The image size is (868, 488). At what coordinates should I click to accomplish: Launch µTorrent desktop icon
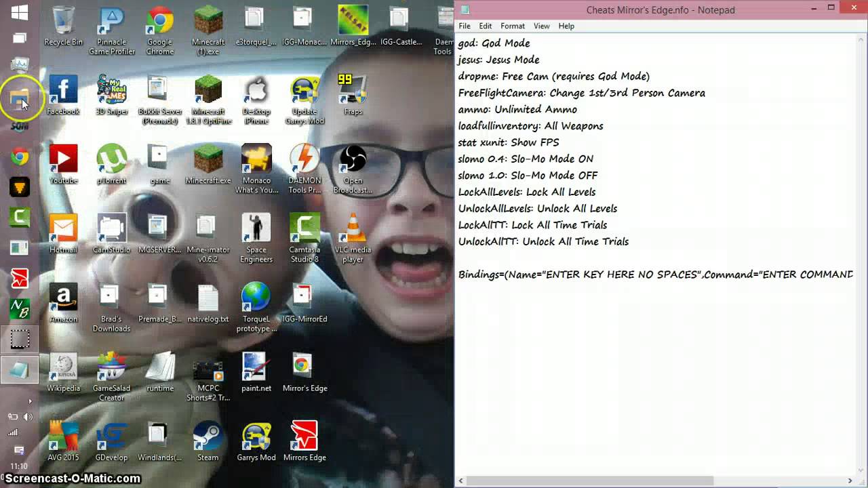[112, 164]
